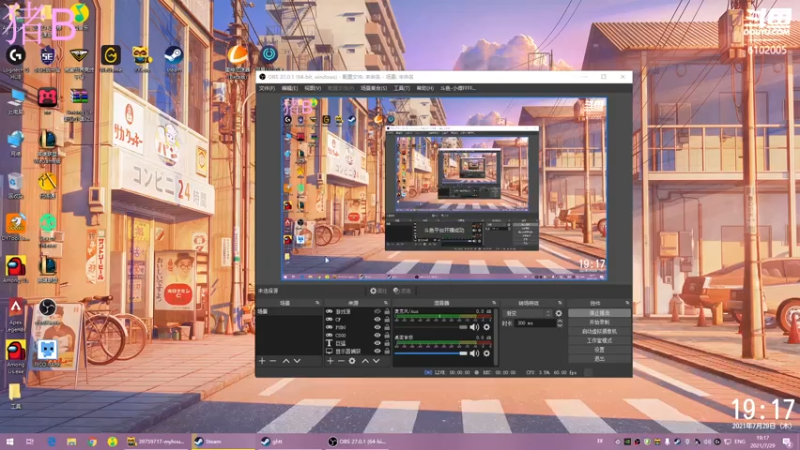
Task: Toggle visibility of the PUBG source
Action: coord(378,328)
